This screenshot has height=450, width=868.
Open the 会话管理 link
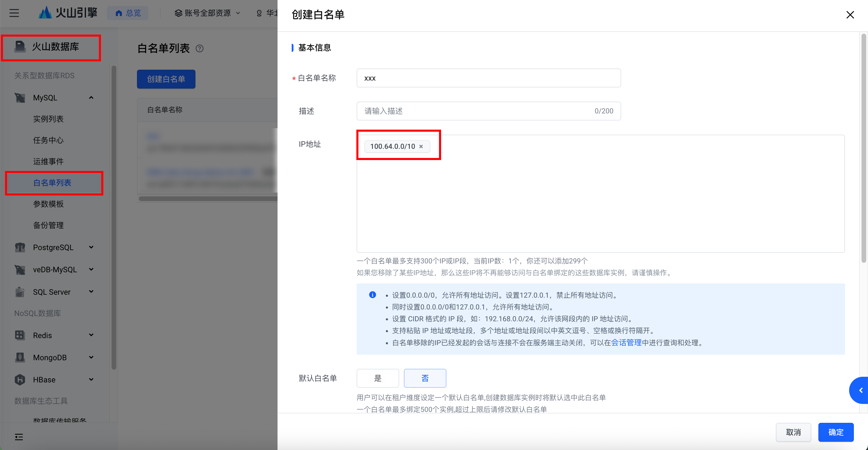point(626,343)
